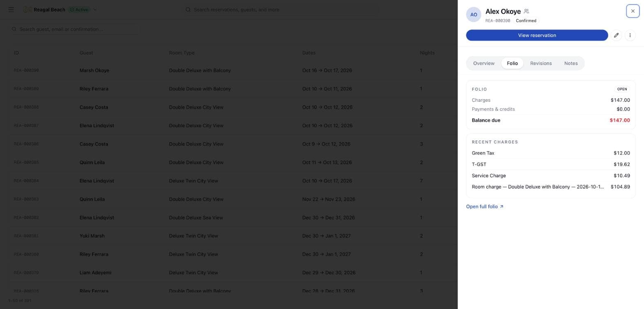Click the Active status badge
This screenshot has height=309, width=644.
[79, 9]
